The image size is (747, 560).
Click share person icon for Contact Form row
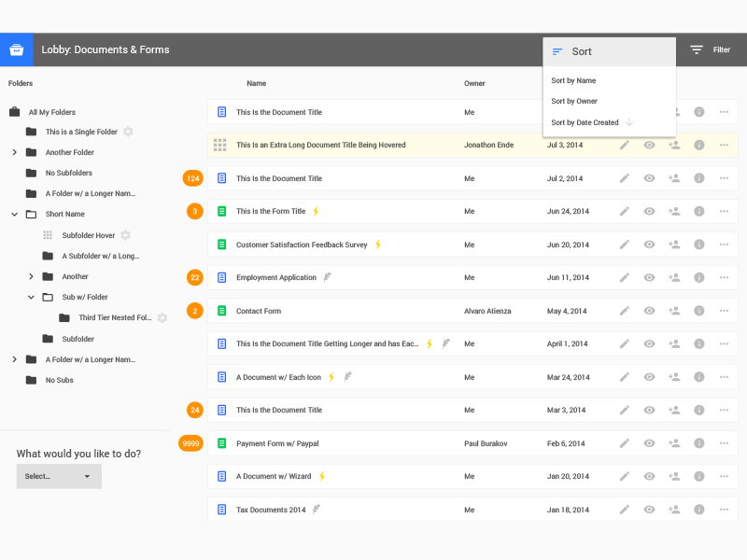click(x=674, y=311)
